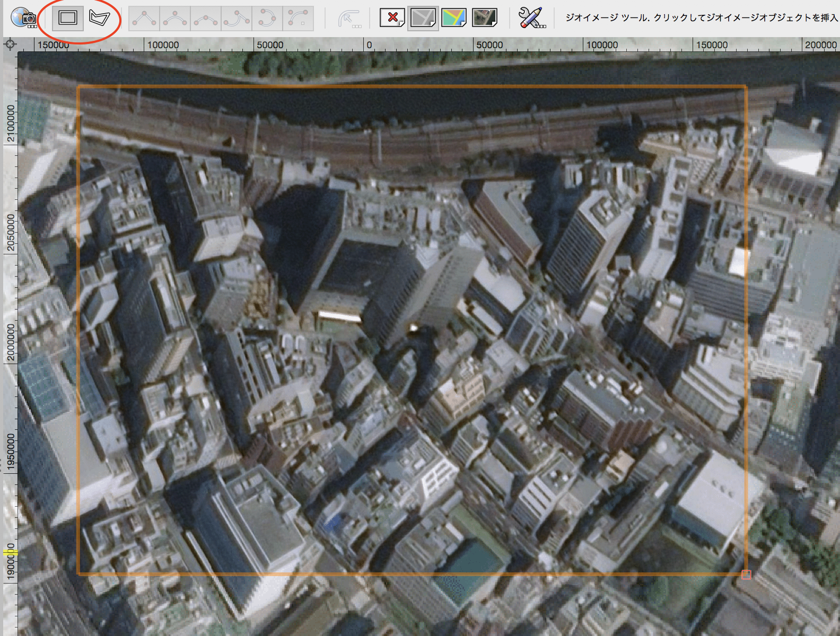Toggle the grayscale street map mode
Image resolution: width=840 pixels, height=636 pixels.
[x=423, y=18]
